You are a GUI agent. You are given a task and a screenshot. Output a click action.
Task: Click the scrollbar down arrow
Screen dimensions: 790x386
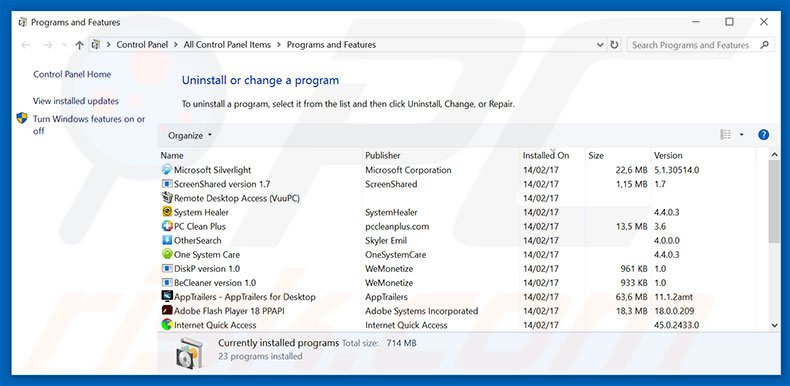(774, 326)
